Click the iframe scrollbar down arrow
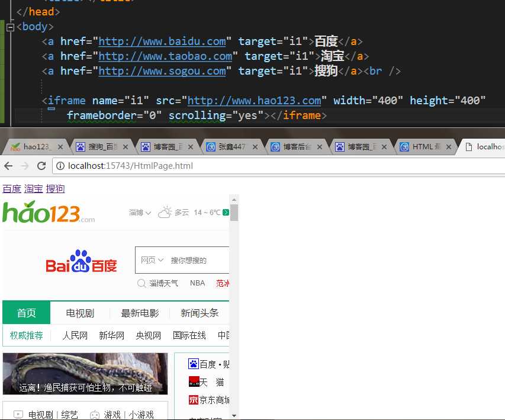The height and width of the screenshot is (420, 505). pyautogui.click(x=234, y=415)
